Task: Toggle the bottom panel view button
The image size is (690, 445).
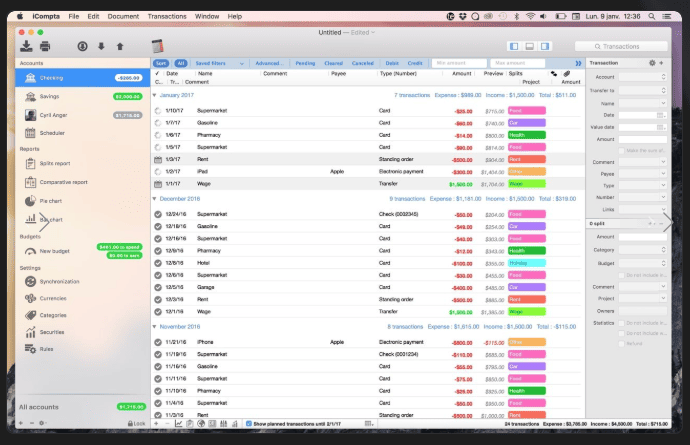Action: tap(529, 46)
